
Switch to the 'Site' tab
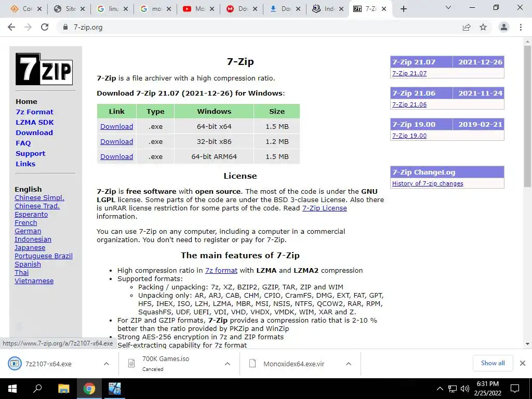69,9
